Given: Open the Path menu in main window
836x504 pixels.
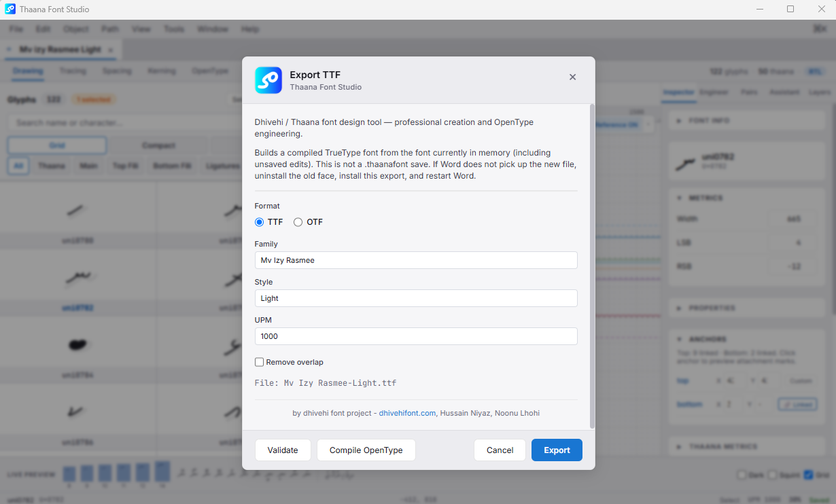Looking at the screenshot, I should [109, 29].
